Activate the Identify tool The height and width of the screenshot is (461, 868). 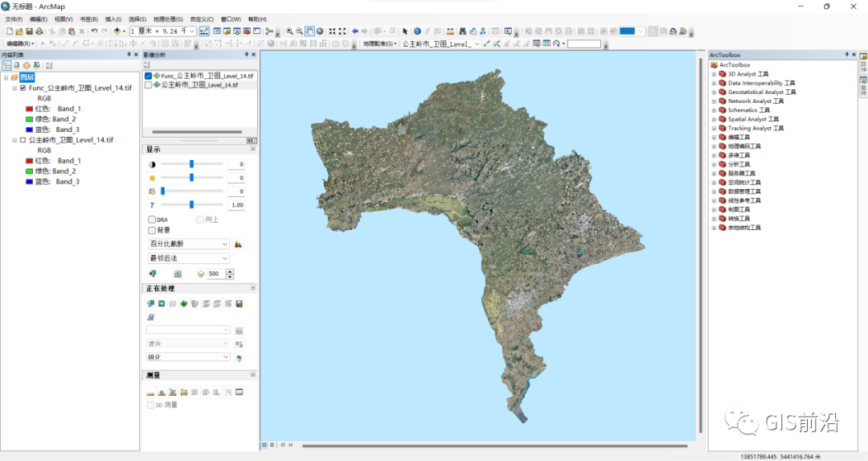tap(417, 31)
